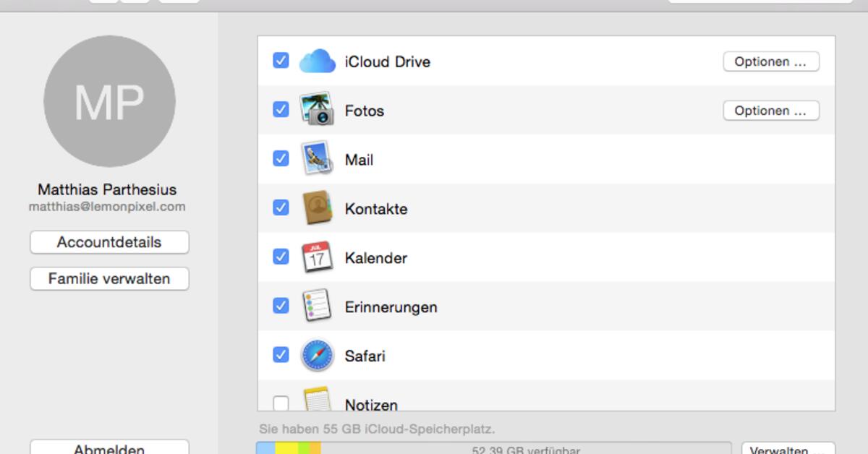Viewport: 868px width, 454px height.
Task: Uncheck the Safari checkbox
Action: click(x=281, y=356)
